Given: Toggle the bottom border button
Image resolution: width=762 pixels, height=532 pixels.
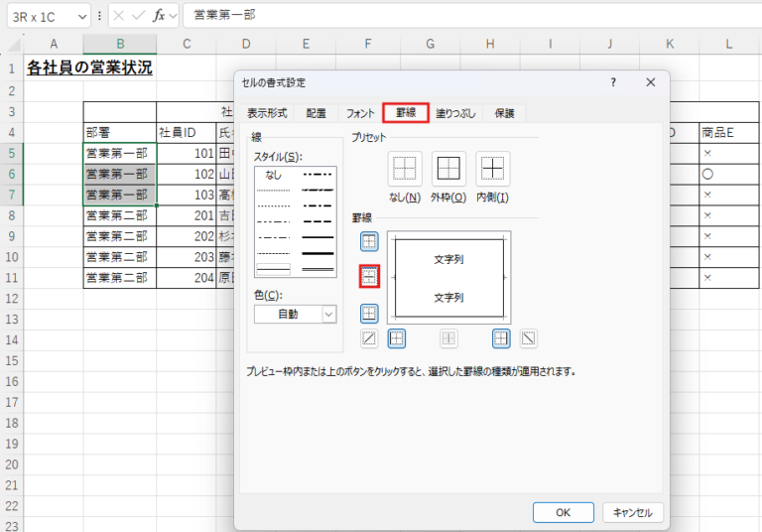Looking at the screenshot, I should (369, 314).
